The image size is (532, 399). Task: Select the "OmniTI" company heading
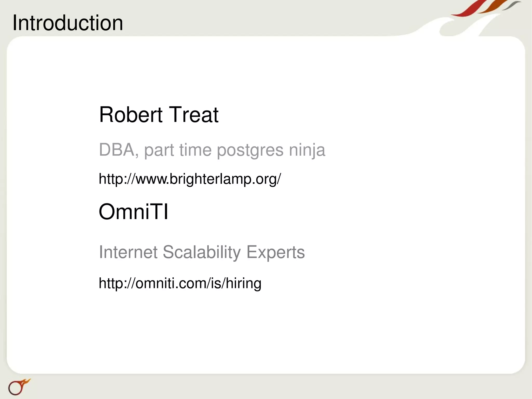click(134, 212)
